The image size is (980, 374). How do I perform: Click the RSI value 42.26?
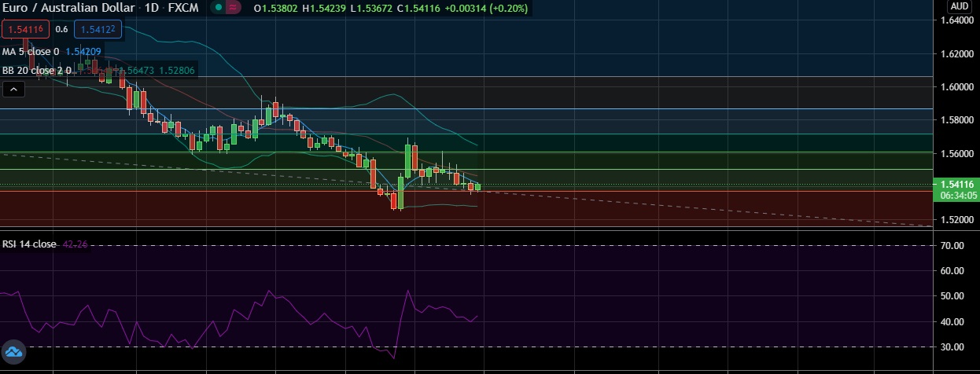74,244
